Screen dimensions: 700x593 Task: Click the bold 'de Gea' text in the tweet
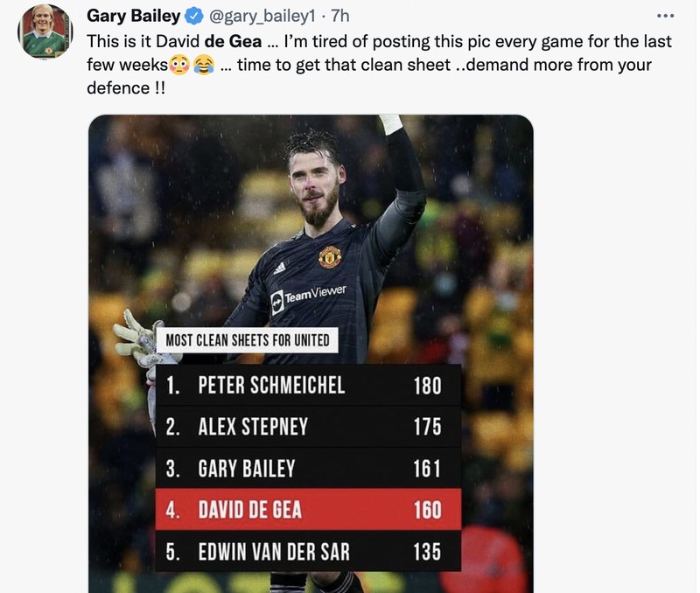(x=230, y=41)
